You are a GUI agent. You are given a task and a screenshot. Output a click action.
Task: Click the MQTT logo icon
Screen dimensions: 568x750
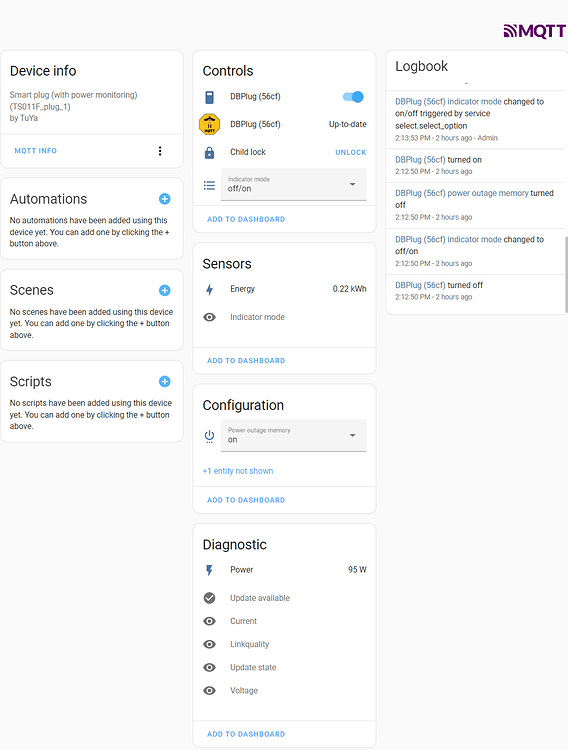(x=535, y=32)
